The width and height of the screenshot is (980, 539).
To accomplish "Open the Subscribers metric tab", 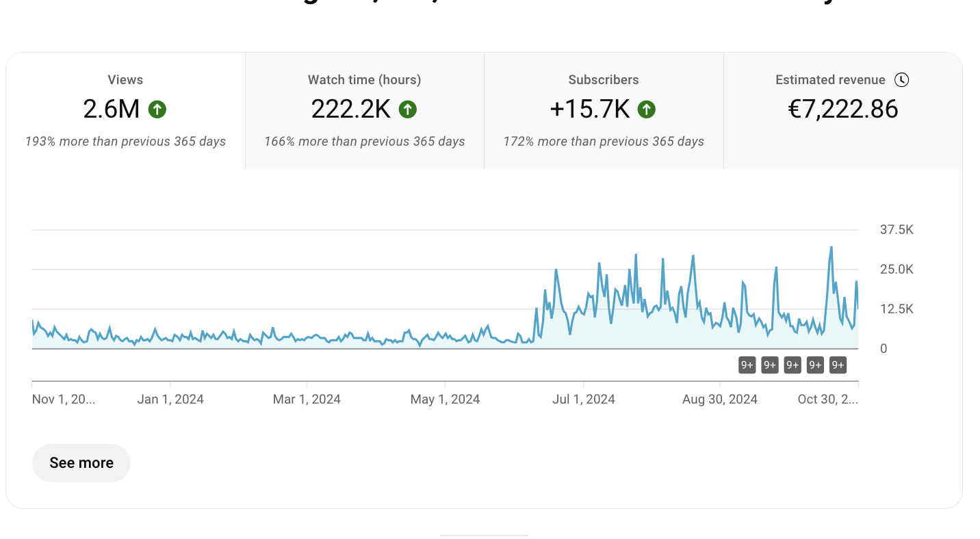I will tap(603, 111).
